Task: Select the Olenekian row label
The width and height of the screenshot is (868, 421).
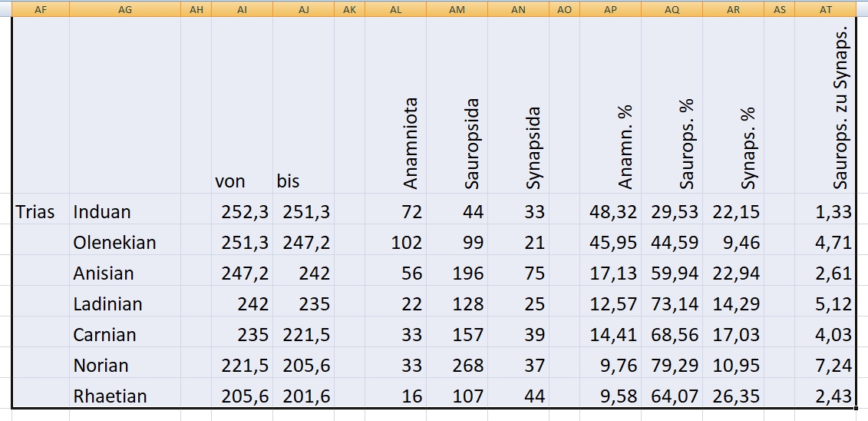Action: tap(114, 243)
